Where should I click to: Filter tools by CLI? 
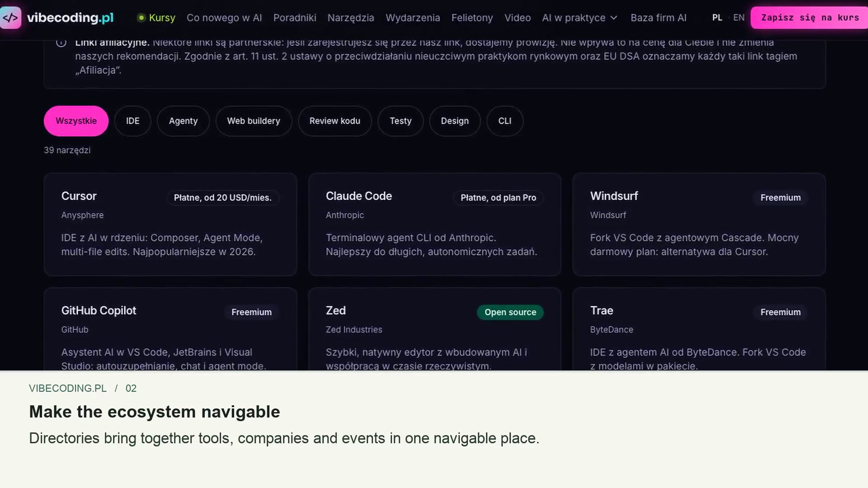click(x=505, y=121)
